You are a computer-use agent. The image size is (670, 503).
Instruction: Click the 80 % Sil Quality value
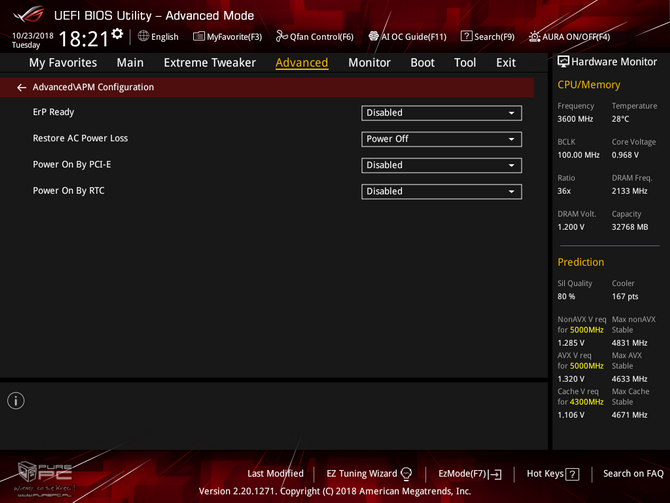pos(566,296)
